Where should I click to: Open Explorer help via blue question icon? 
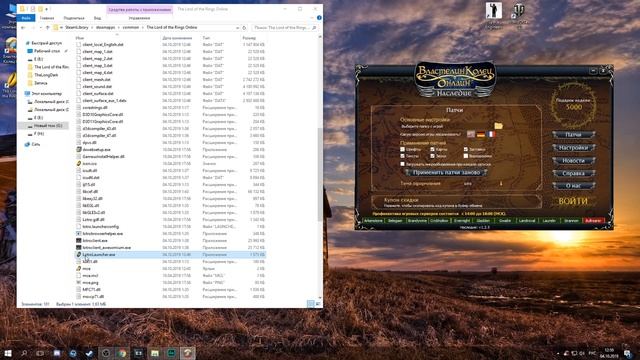point(319,18)
